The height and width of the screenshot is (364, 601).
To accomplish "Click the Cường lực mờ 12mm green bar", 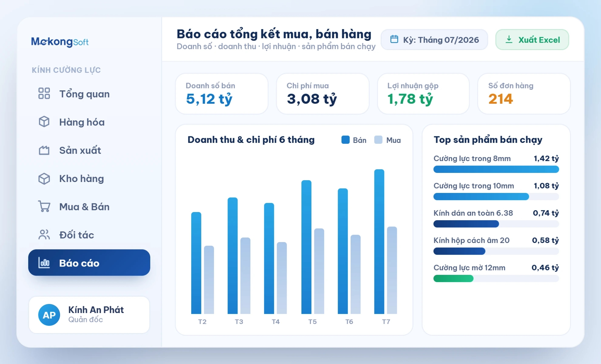I will 454,278.
